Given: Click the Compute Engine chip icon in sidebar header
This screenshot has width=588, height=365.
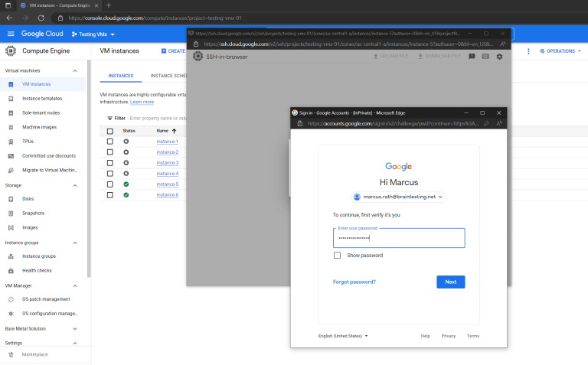Looking at the screenshot, I should tap(11, 51).
